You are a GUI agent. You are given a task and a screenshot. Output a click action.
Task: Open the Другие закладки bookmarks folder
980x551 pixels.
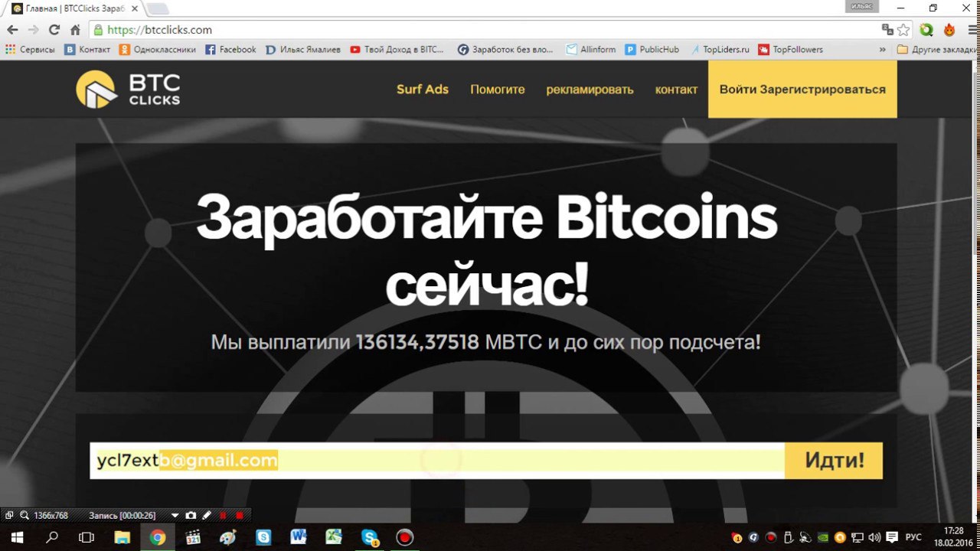pyautogui.click(x=938, y=50)
